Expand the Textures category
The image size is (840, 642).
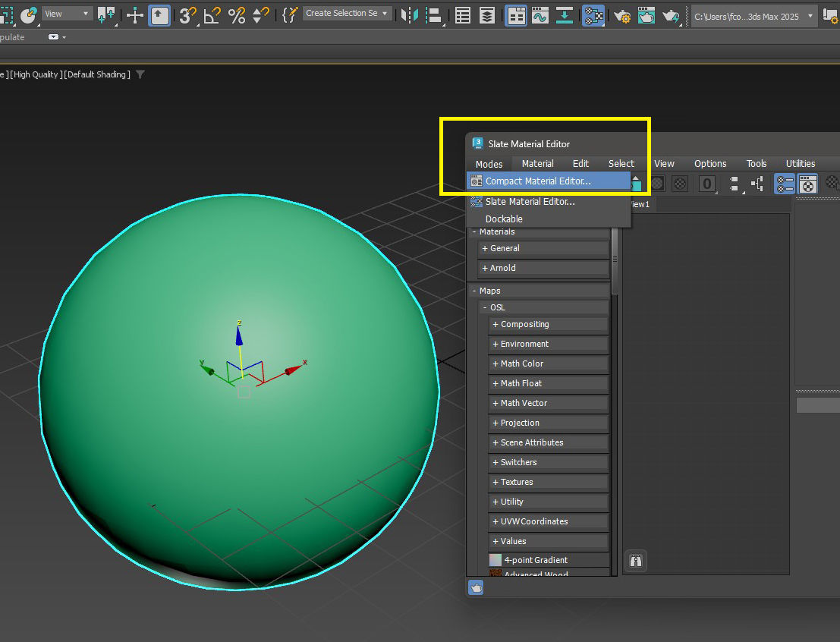(549, 482)
